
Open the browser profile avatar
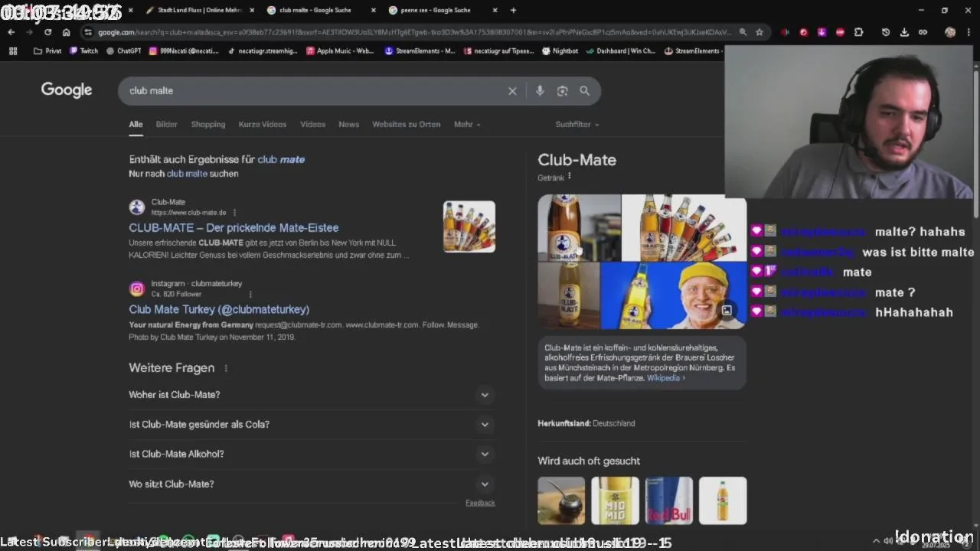950,32
